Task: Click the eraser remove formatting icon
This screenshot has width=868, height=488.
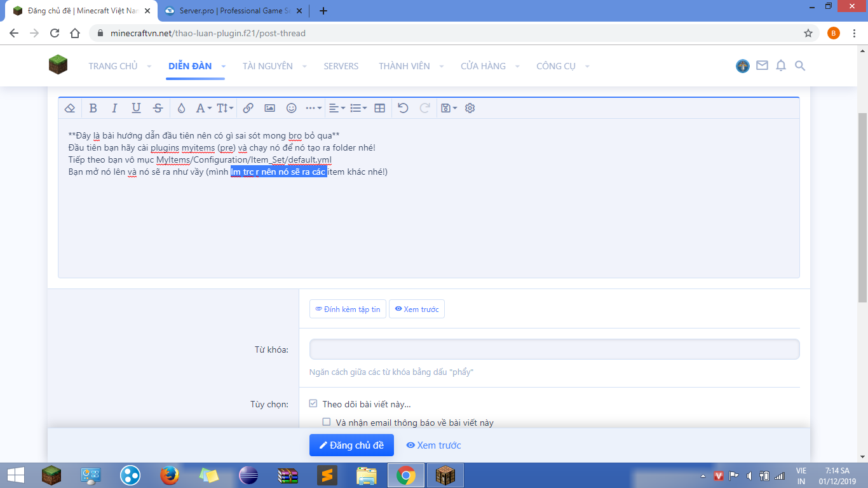Action: pos(70,108)
